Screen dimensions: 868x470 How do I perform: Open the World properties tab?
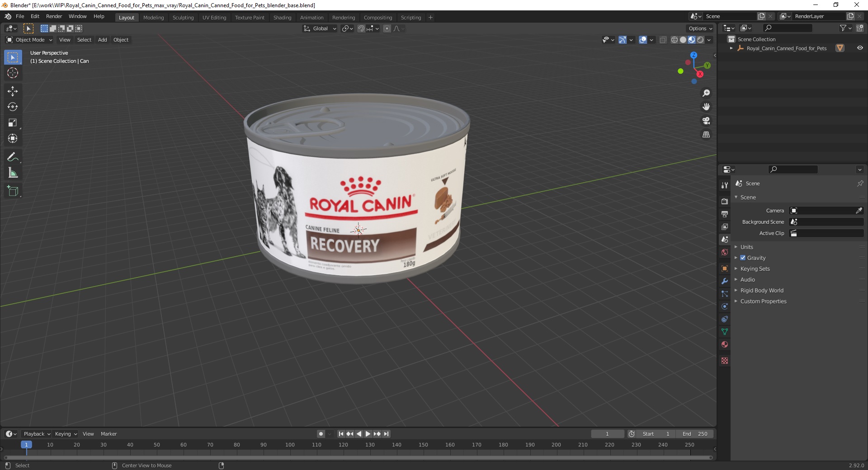(x=725, y=252)
